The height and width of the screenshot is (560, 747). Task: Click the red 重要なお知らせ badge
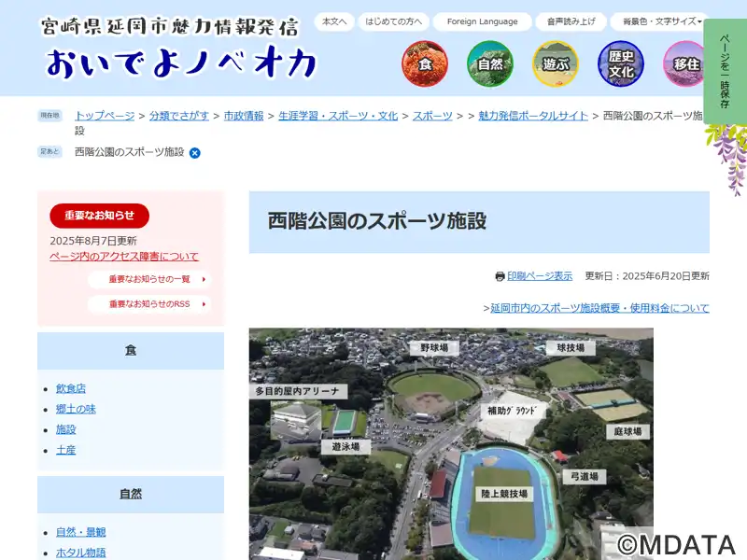[x=100, y=216]
